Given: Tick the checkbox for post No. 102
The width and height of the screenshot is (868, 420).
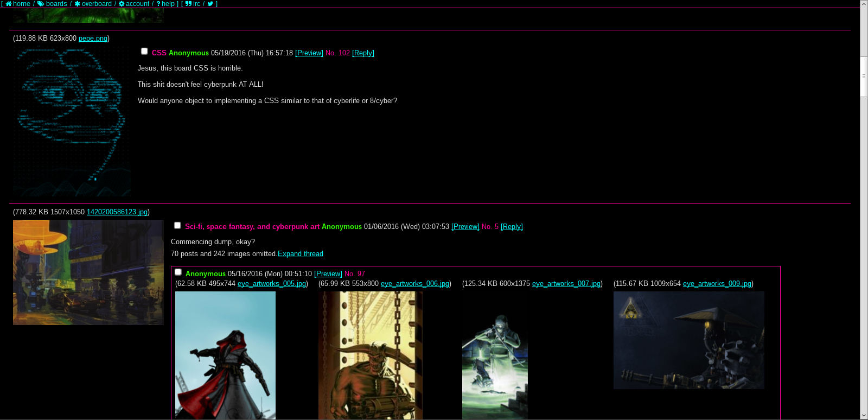Looking at the screenshot, I should [x=144, y=52].
